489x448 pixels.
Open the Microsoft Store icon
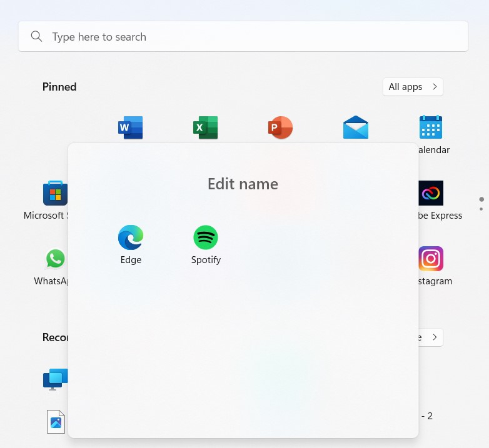point(55,193)
